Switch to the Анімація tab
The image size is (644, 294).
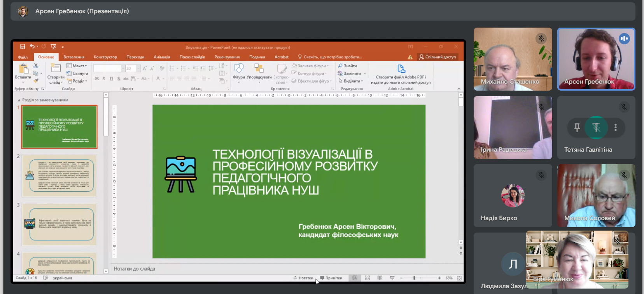point(162,57)
